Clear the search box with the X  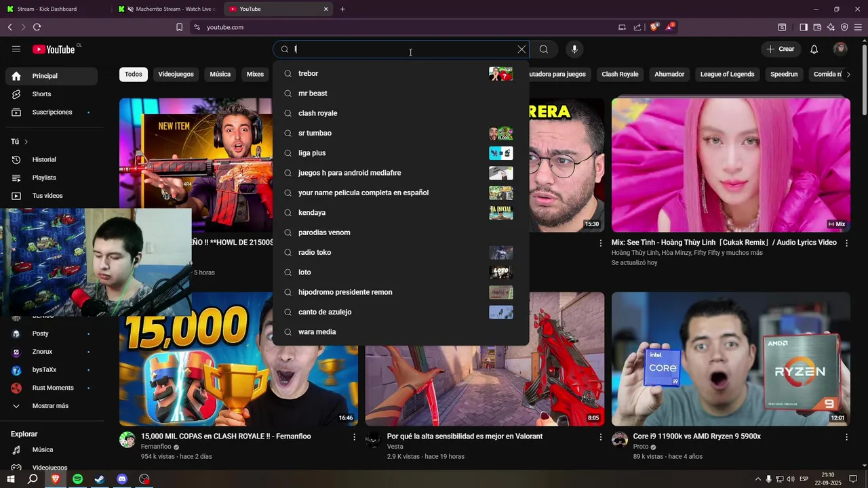point(521,49)
